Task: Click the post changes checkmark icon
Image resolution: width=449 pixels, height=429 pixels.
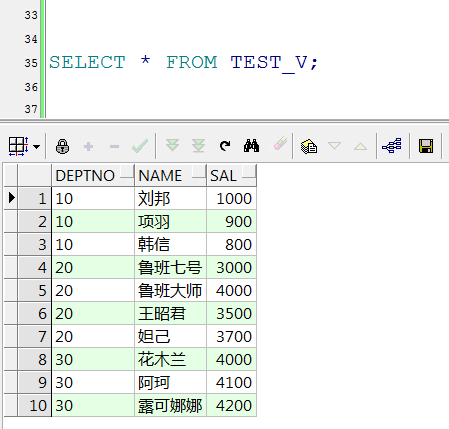Action: point(140,146)
